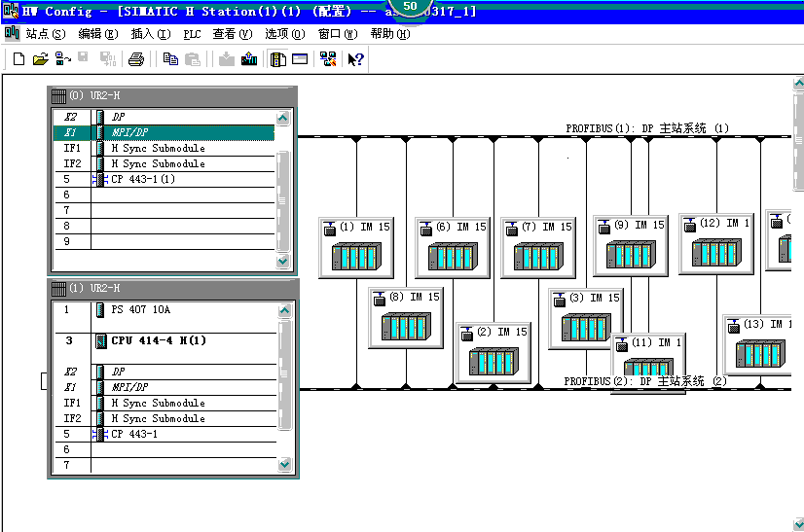
Task: Select IF2 H Sync Submodule in rack (0)
Action: 164,163
